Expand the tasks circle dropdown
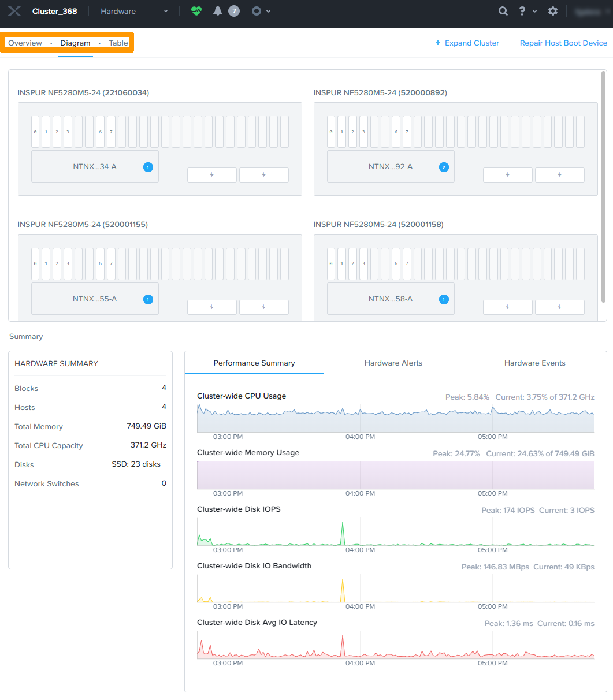 click(261, 11)
